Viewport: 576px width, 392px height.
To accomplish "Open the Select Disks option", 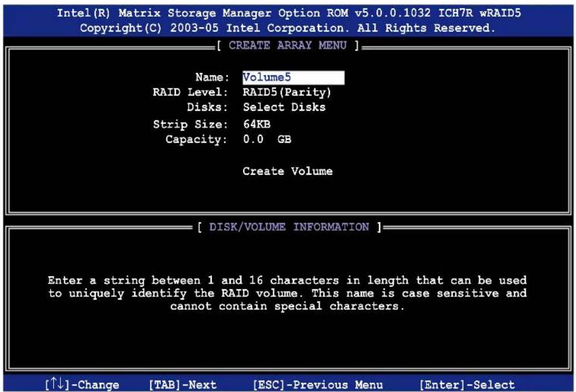I will (284, 107).
